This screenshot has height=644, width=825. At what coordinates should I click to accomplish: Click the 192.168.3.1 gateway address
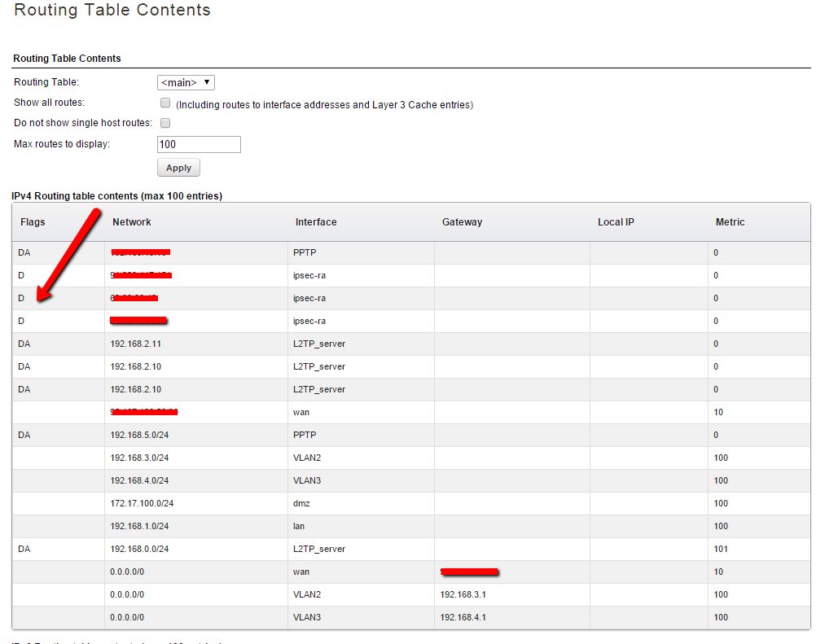pos(463,594)
